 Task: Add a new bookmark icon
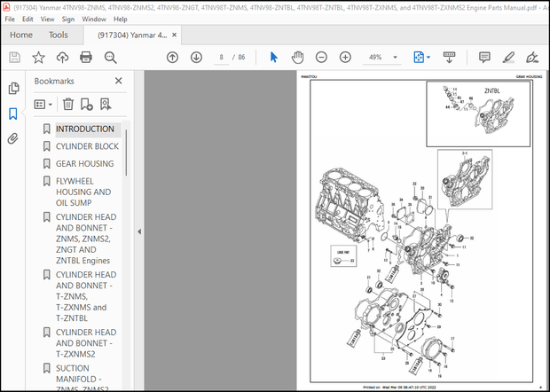87,104
